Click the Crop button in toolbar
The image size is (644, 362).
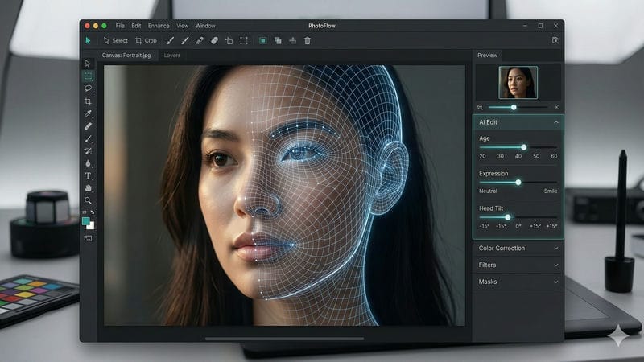(x=147, y=41)
